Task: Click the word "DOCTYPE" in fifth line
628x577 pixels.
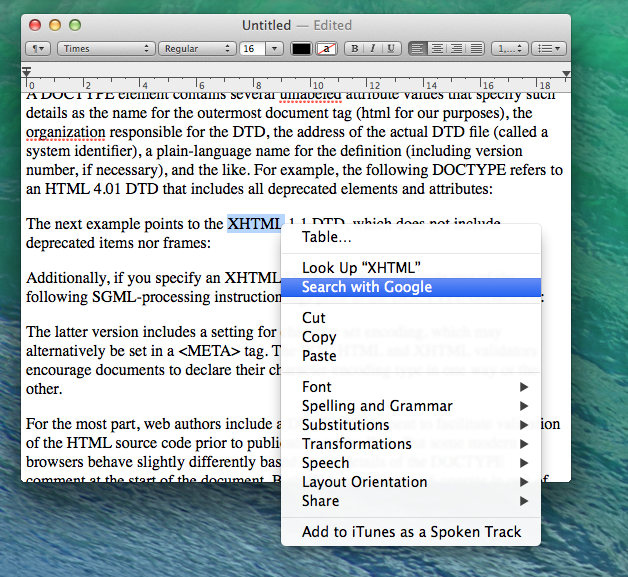Action: coord(469,170)
